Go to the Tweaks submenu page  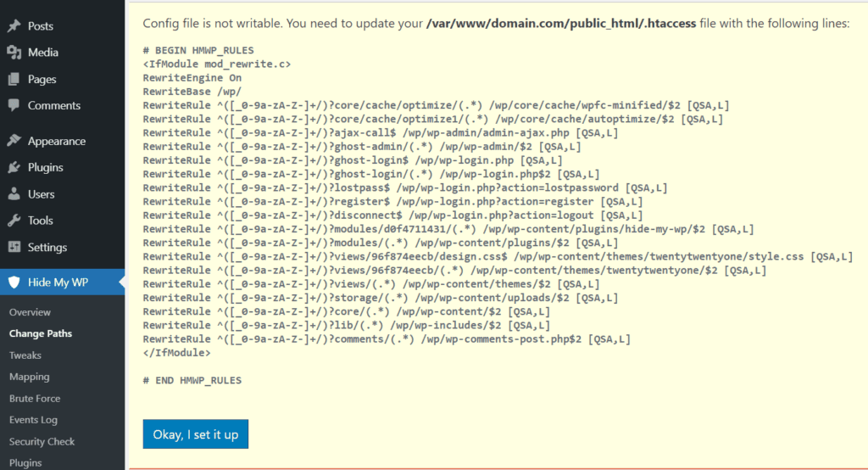pyautogui.click(x=25, y=355)
